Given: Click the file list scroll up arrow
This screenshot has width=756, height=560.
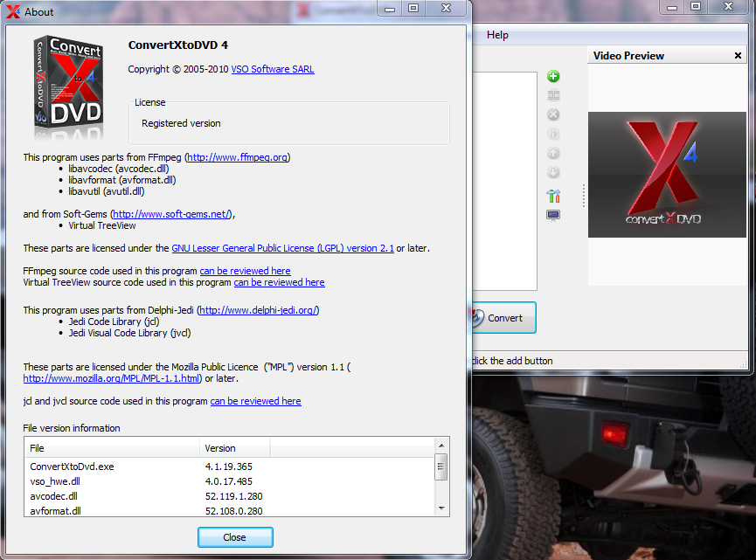Looking at the screenshot, I should pos(441,446).
